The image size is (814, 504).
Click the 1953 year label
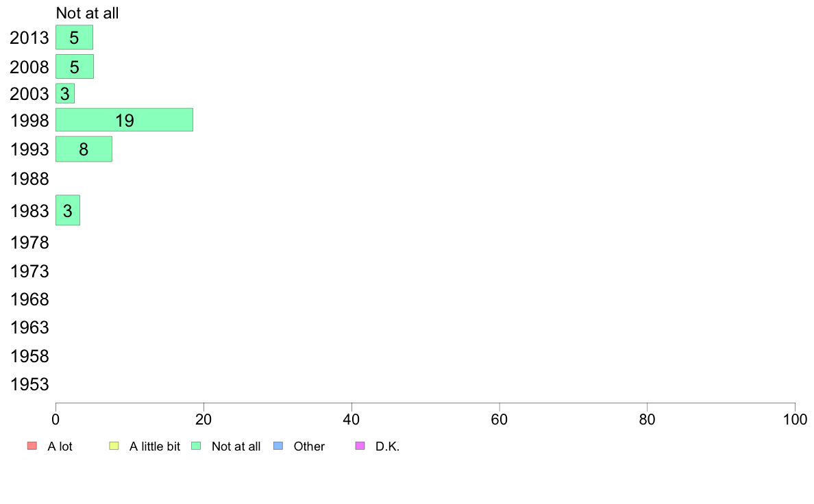(x=29, y=385)
